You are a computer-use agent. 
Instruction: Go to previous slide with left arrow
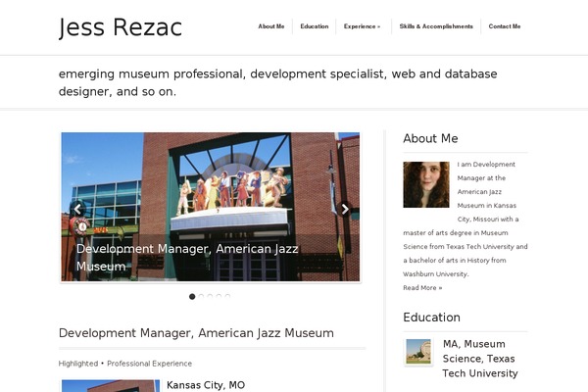[77, 209]
